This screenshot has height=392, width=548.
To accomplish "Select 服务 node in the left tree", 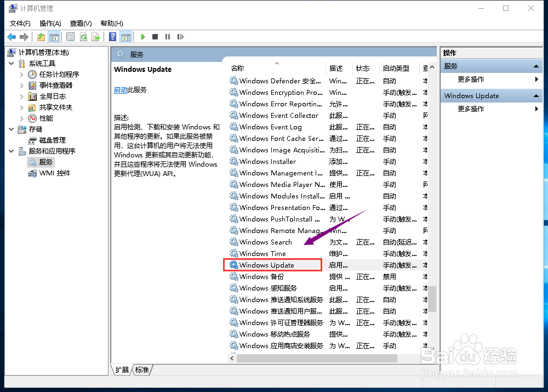I will pyautogui.click(x=45, y=162).
